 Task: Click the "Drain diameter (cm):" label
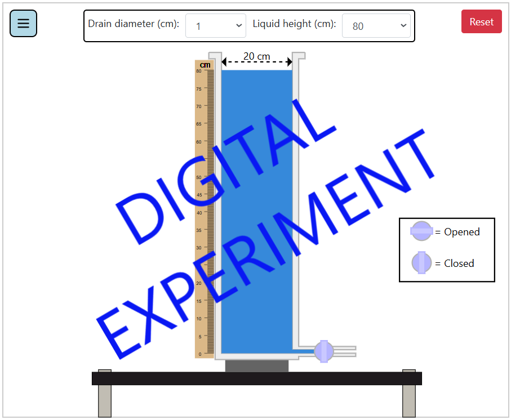pyautogui.click(x=134, y=24)
